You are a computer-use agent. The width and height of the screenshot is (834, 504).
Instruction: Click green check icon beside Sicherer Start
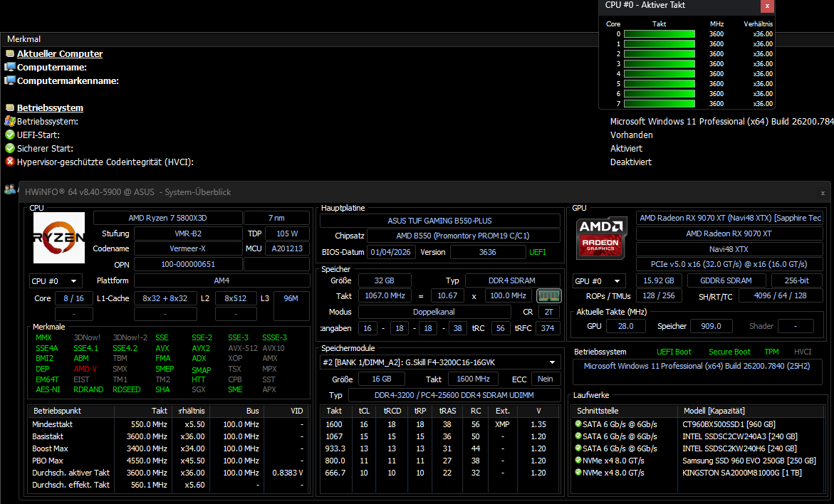tap(9, 148)
